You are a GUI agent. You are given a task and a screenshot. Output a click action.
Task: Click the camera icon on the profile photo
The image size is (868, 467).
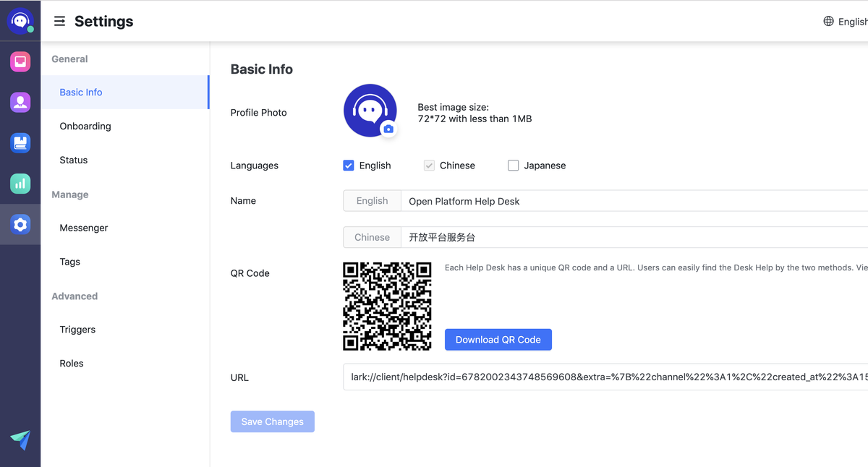pos(389,128)
